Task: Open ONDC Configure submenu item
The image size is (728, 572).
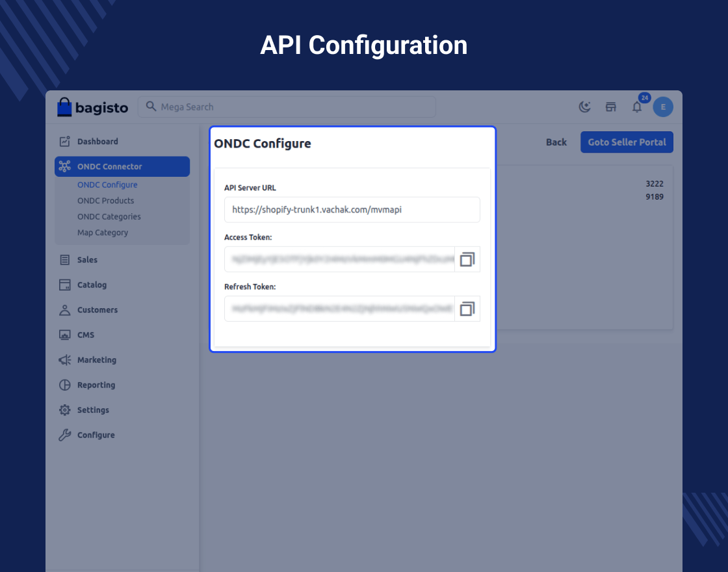Action: click(x=107, y=185)
